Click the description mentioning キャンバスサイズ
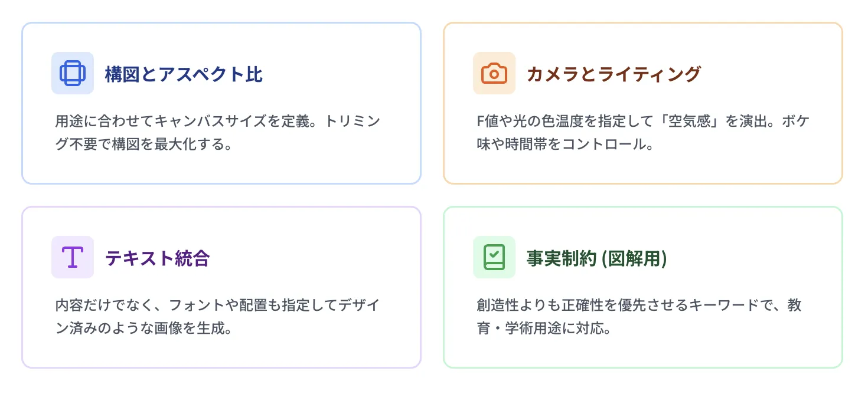Image resolution: width=868 pixels, height=394 pixels. (217, 132)
